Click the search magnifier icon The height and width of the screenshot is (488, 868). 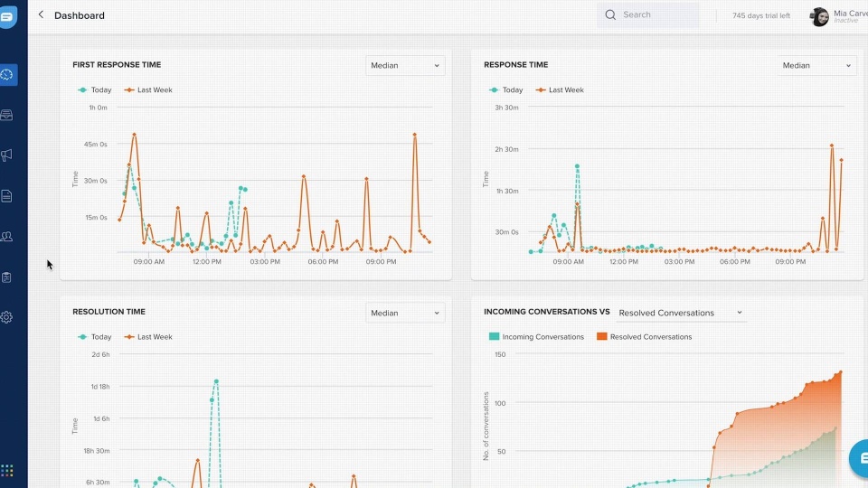tap(610, 15)
